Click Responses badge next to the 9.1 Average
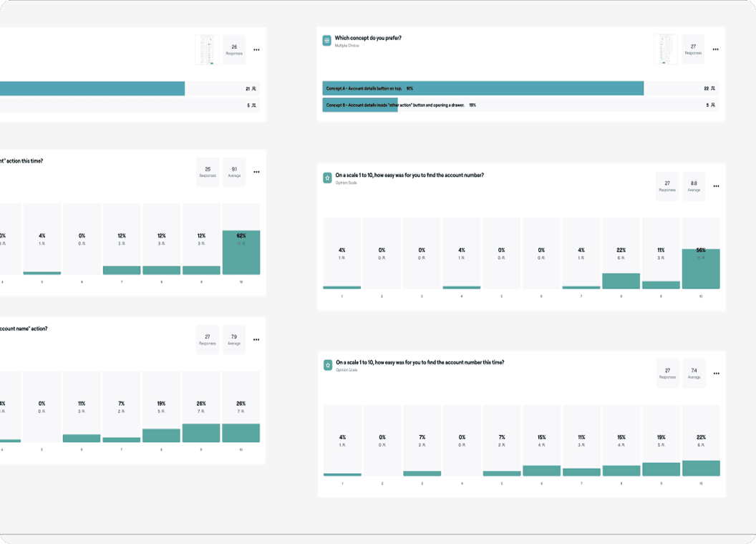 [208, 172]
